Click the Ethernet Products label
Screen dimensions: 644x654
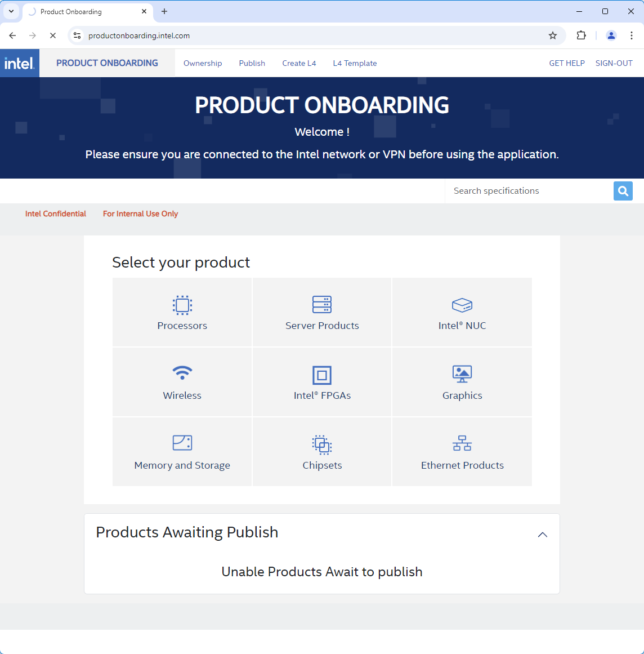click(462, 465)
